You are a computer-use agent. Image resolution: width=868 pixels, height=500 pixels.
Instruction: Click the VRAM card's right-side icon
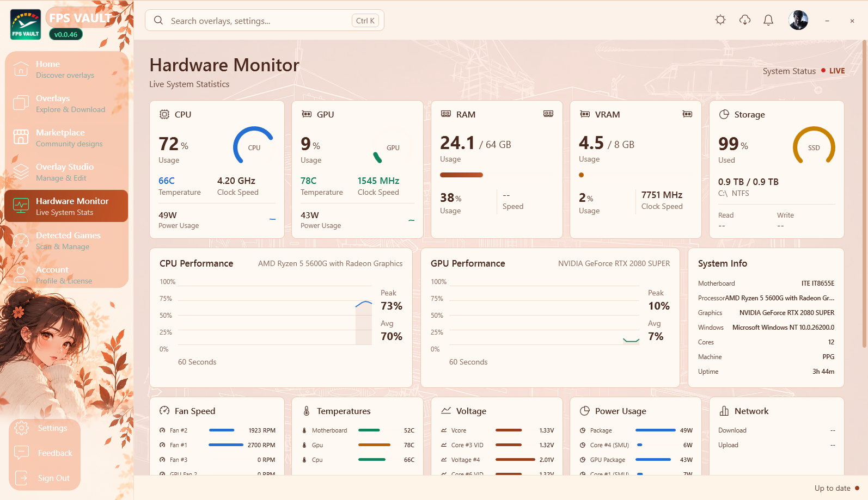click(687, 114)
